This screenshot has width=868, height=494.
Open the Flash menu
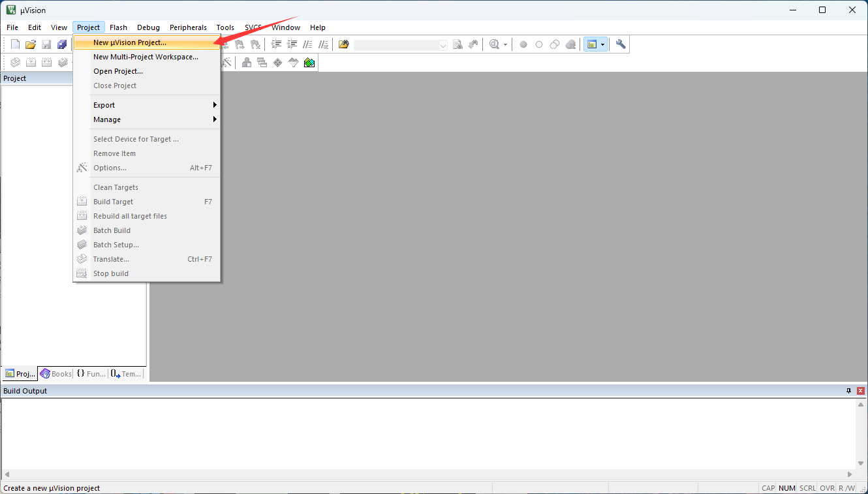pyautogui.click(x=119, y=27)
